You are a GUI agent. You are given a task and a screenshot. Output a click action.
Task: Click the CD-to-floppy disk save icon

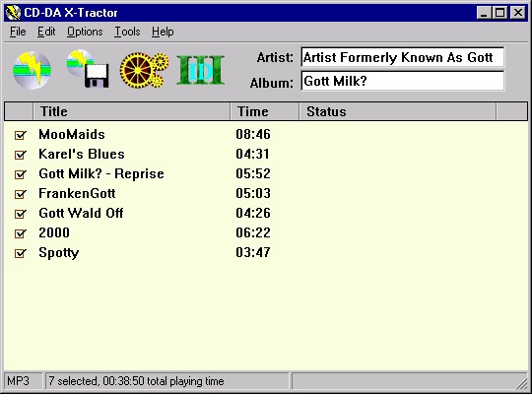(88, 69)
